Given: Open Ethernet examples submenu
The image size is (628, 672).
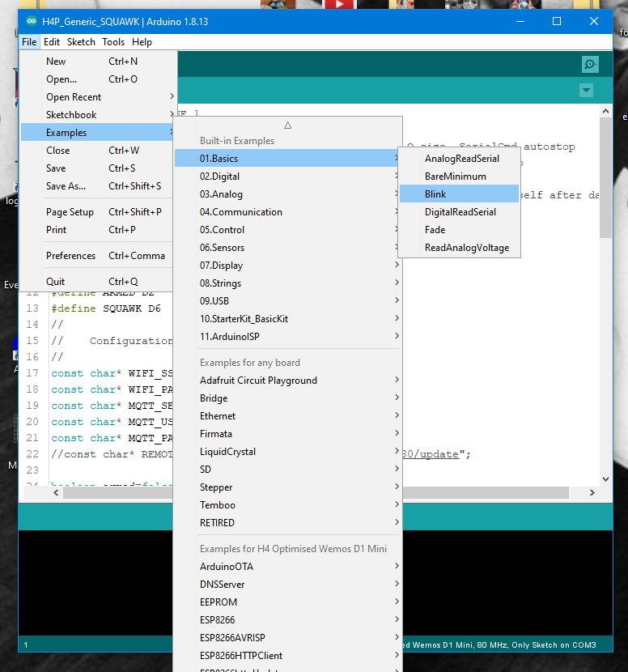Looking at the screenshot, I should coord(288,416).
